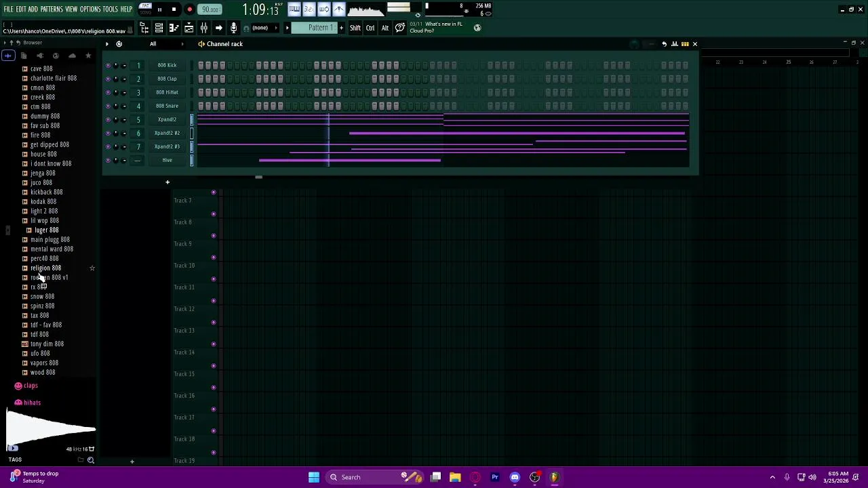Toggle the loop recording icon
868x488 pixels.
coord(323,9)
